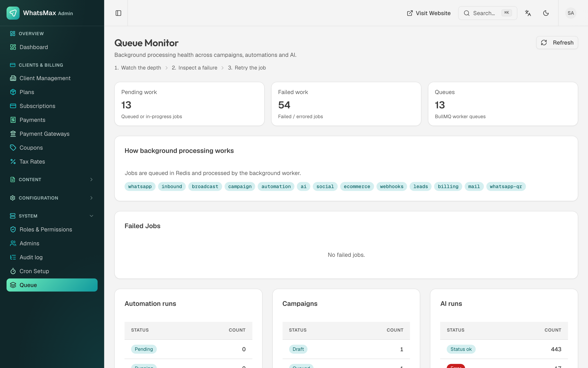The width and height of the screenshot is (588, 368).
Task: Collapse the SYSTEM section chevron
Action: [x=91, y=216]
